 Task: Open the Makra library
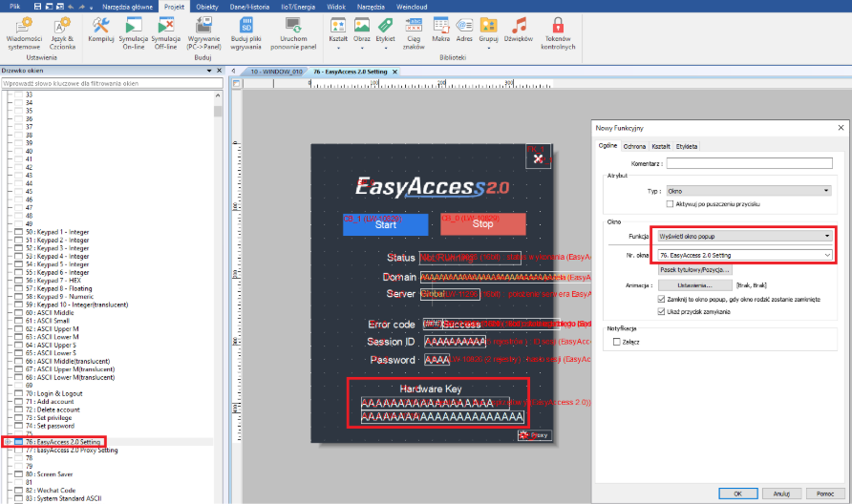pyautogui.click(x=440, y=30)
